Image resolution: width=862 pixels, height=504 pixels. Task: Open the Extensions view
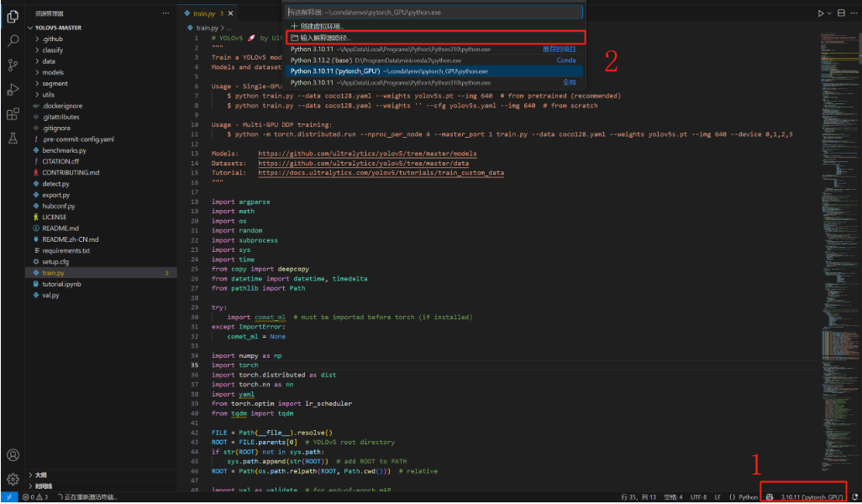[13, 114]
